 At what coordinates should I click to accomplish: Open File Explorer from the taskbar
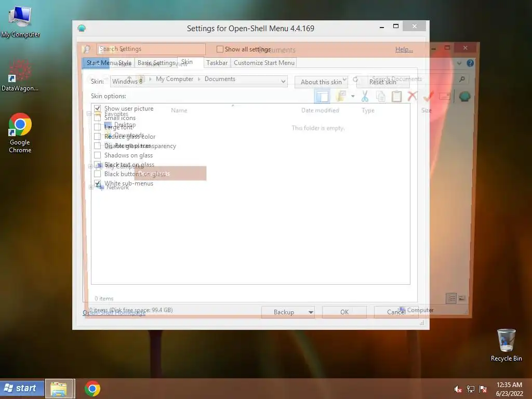click(x=59, y=389)
